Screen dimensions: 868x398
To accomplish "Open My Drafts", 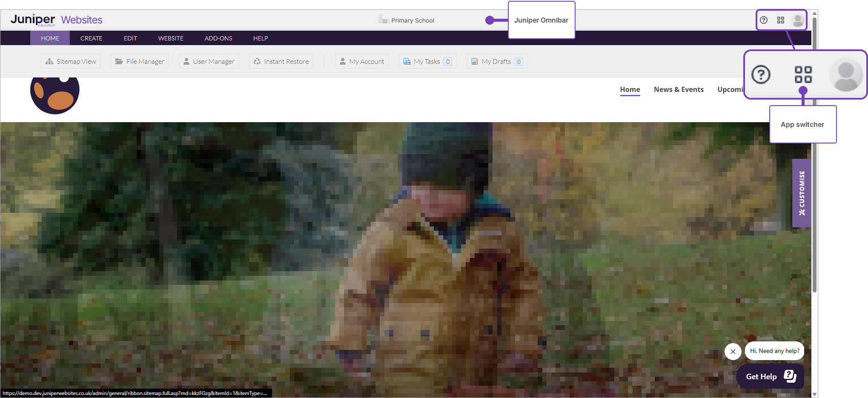I will point(497,61).
